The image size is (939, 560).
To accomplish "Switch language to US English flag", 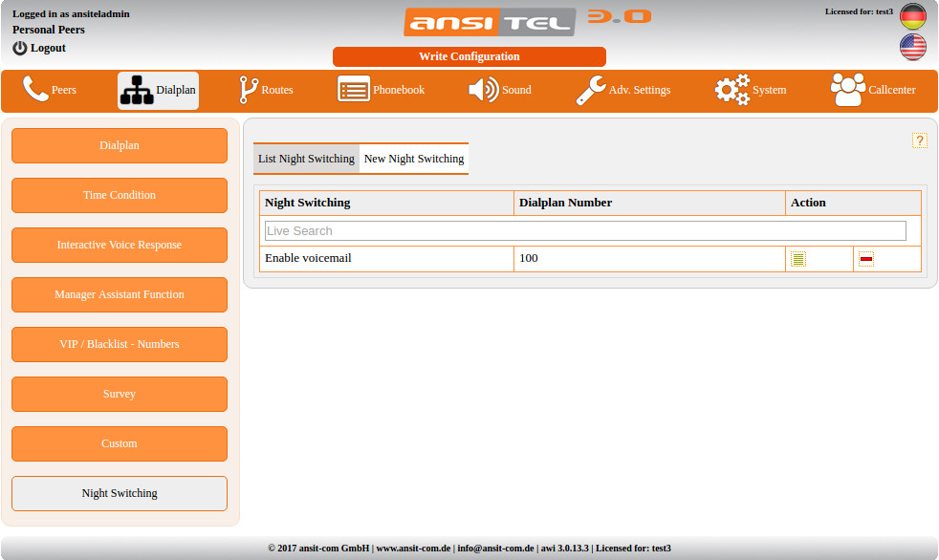I will 912,47.
